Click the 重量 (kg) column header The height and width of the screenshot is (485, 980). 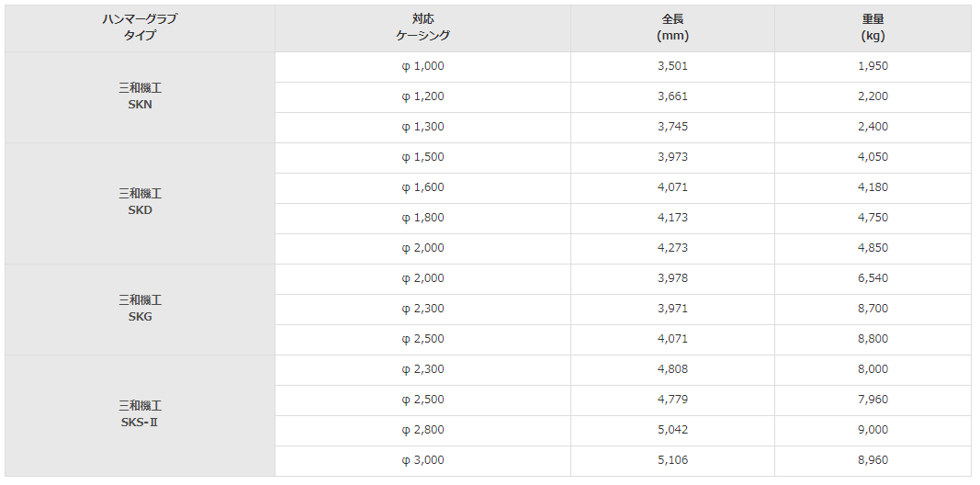(x=873, y=28)
